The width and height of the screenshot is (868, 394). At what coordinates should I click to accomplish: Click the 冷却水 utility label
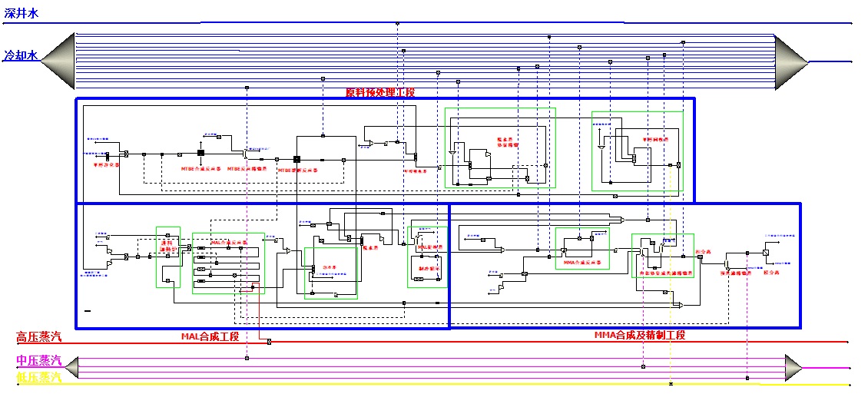coord(21,55)
